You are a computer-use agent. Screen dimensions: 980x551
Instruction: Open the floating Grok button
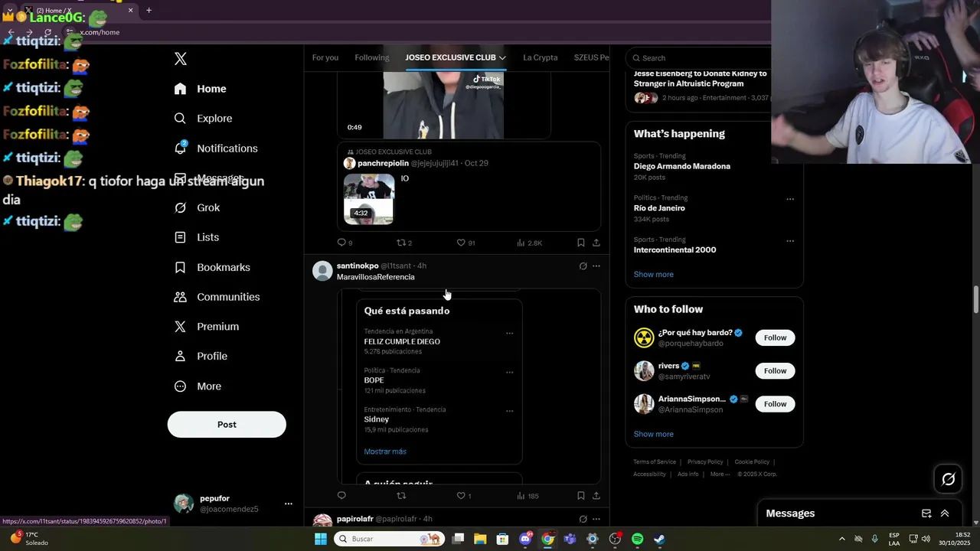click(x=949, y=479)
